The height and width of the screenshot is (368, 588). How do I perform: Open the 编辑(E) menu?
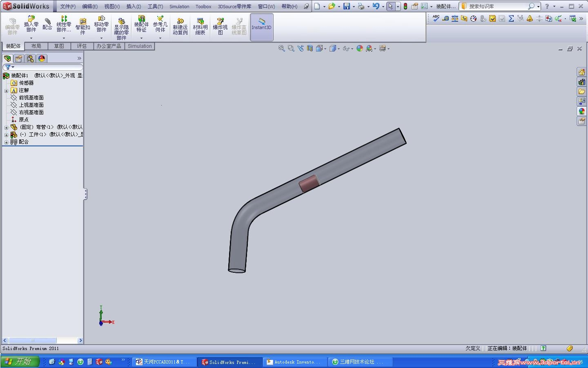[90, 7]
